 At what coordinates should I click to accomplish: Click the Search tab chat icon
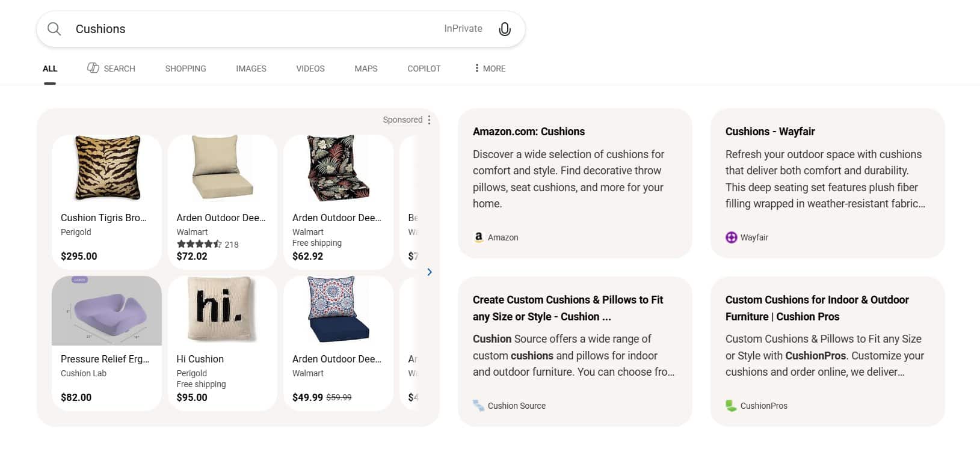tap(93, 68)
